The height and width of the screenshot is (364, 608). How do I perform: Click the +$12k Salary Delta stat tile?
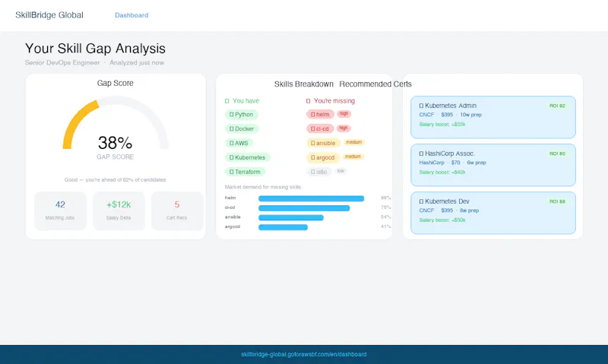(119, 211)
